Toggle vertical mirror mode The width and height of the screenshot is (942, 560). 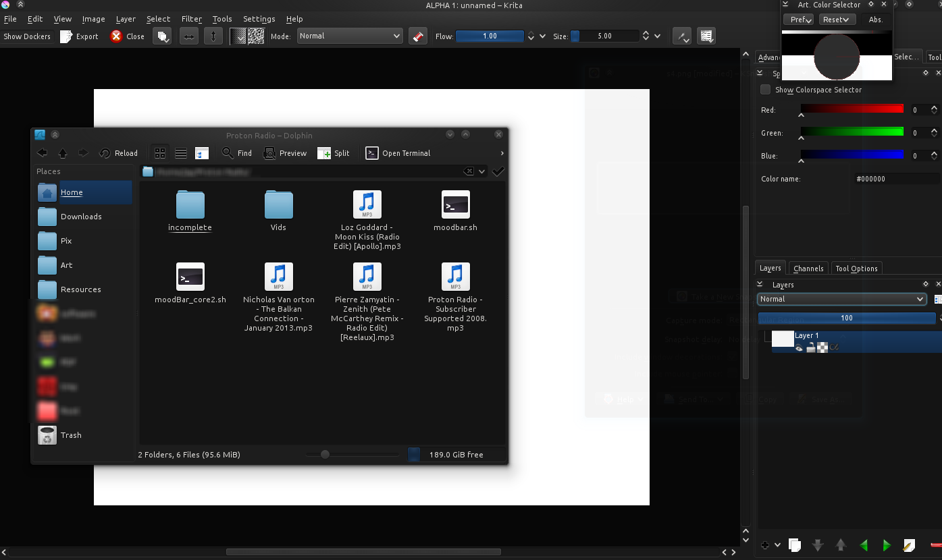coord(213,36)
